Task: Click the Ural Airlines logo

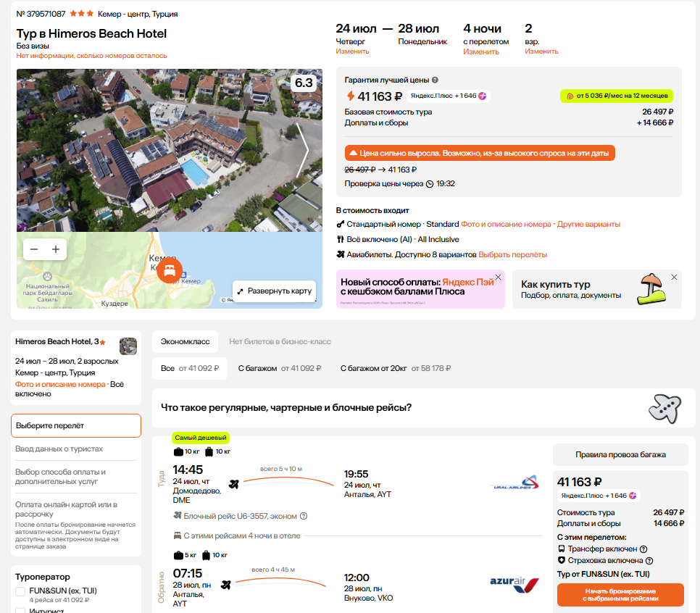Action: pos(514,483)
